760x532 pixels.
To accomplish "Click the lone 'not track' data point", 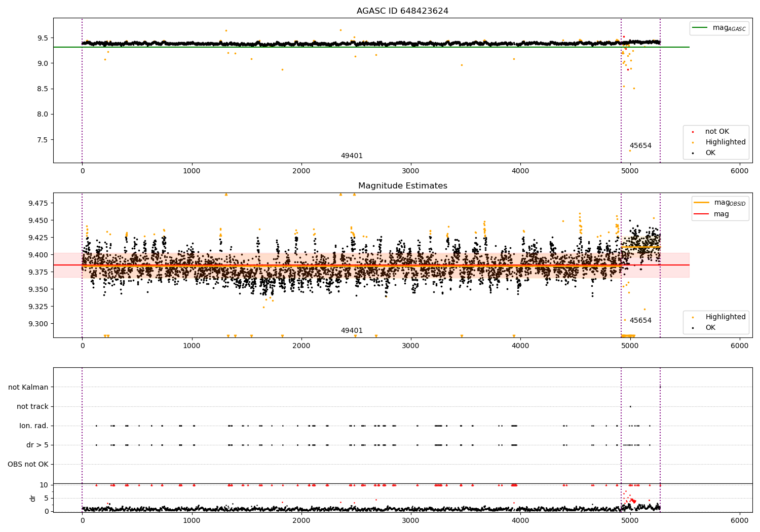I will [x=630, y=406].
